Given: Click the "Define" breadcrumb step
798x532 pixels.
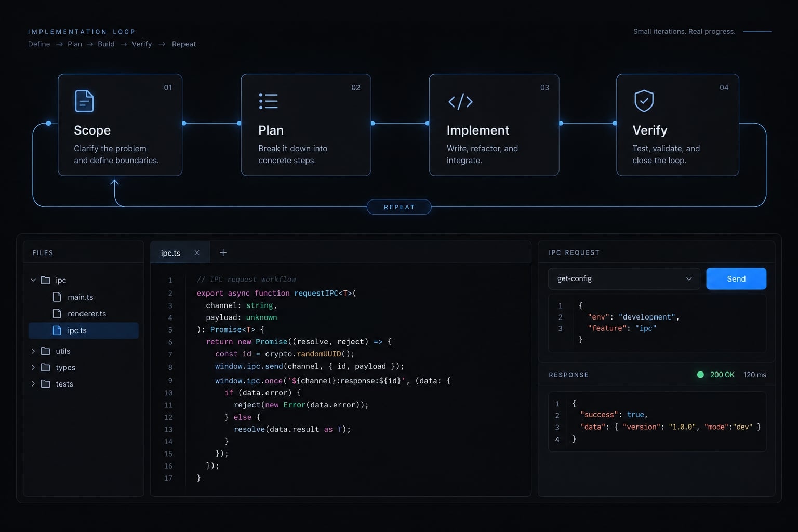Looking at the screenshot, I should click(39, 44).
